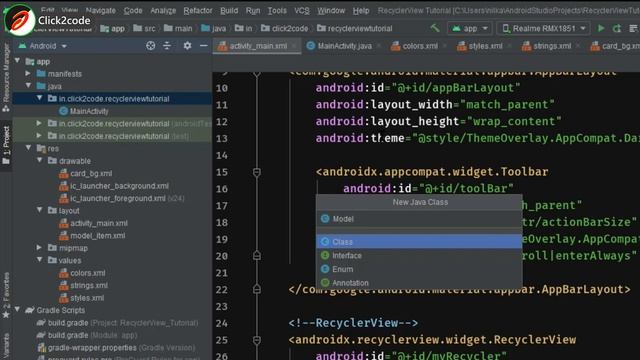
Task: Select gradle-wrapper.properties in Gradle Scripts
Action: pyautogui.click(x=116, y=348)
